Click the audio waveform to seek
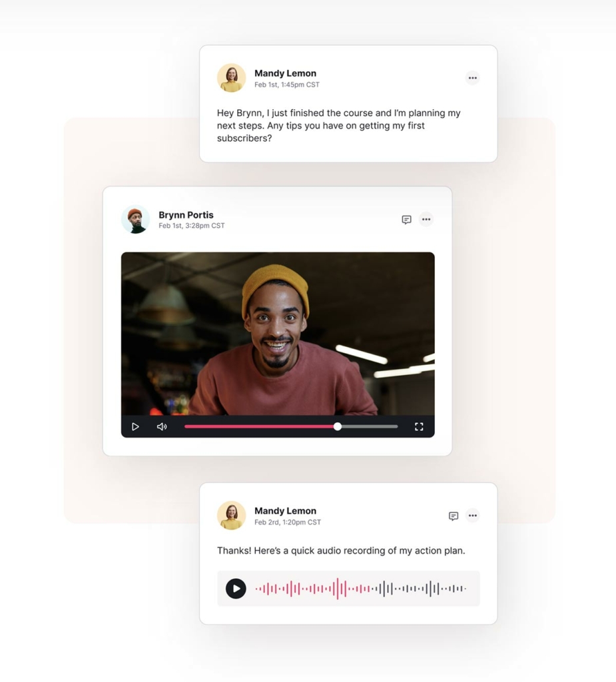Screen dimensions: 616x682 [x=361, y=589]
